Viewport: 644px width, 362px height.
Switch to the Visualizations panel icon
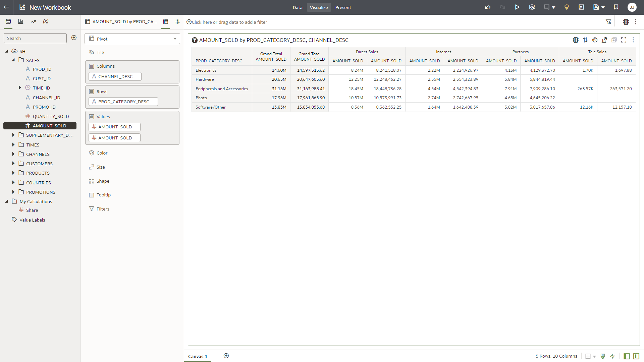21,21
